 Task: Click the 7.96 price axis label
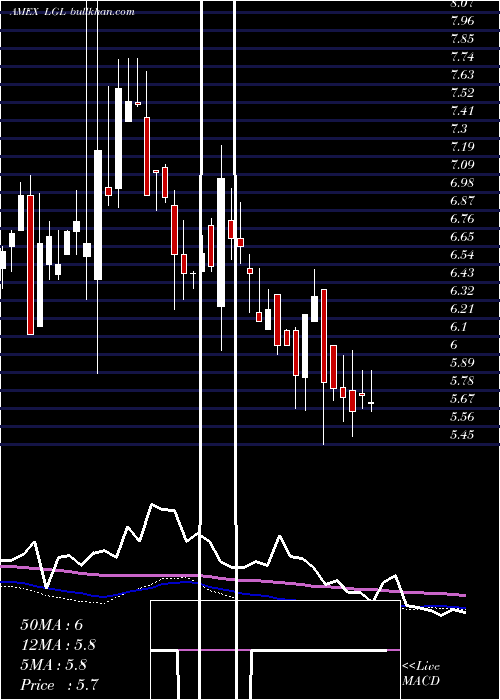462,21
